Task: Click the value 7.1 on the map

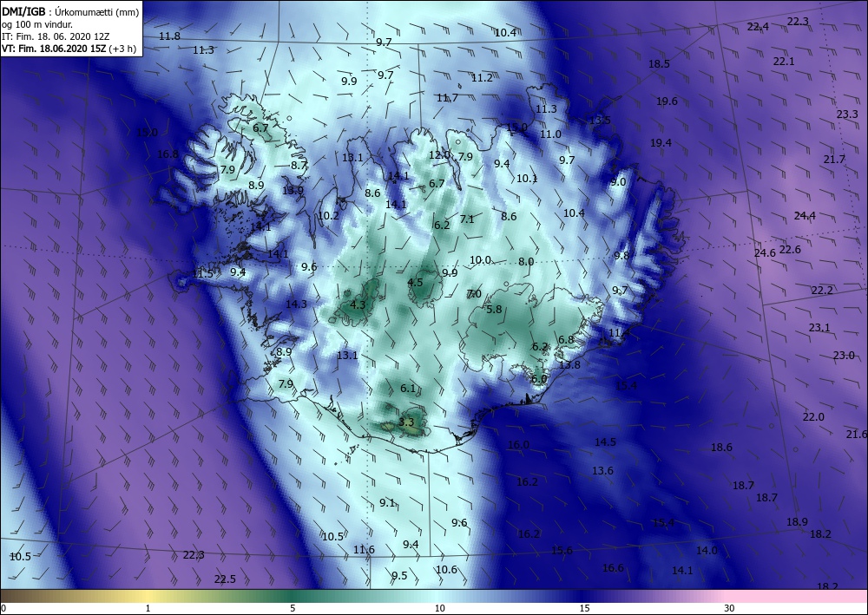Action: coord(467,219)
